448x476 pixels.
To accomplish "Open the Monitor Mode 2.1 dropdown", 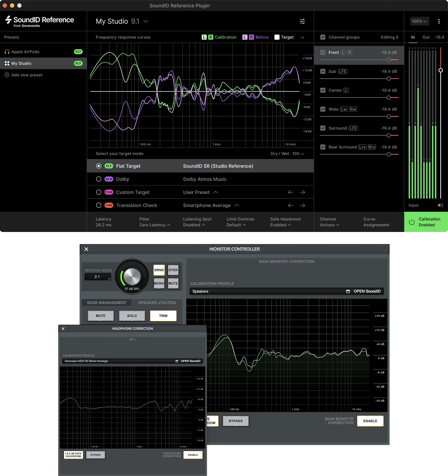I will pyautogui.click(x=98, y=277).
